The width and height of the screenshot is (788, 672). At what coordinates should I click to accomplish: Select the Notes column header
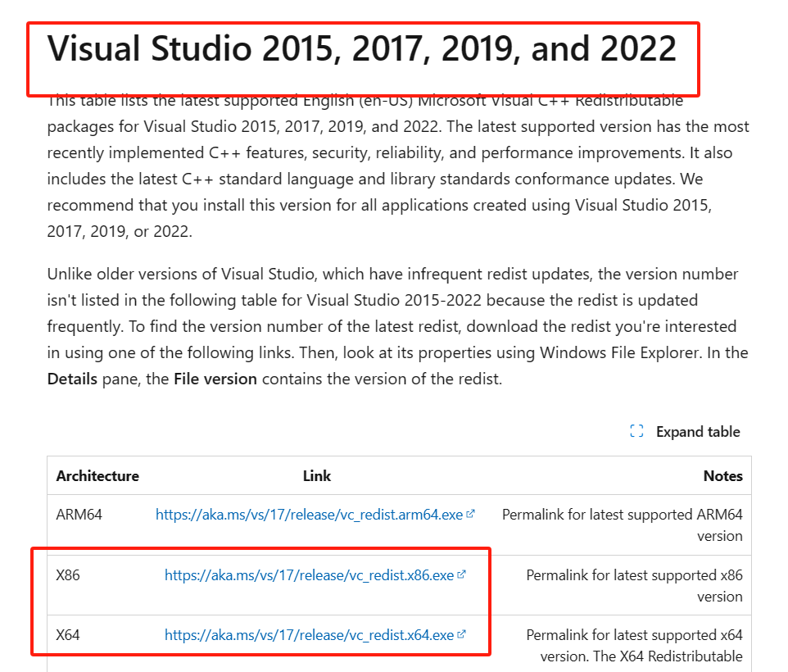pyautogui.click(x=722, y=476)
